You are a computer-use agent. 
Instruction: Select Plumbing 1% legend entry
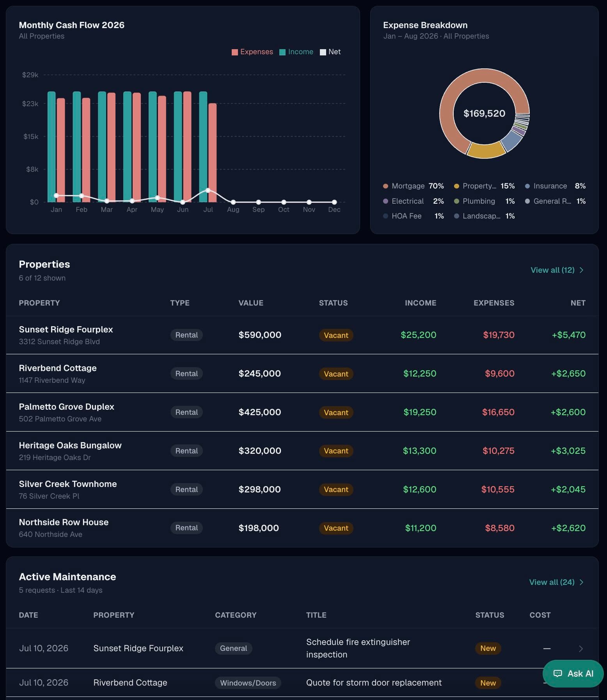484,201
